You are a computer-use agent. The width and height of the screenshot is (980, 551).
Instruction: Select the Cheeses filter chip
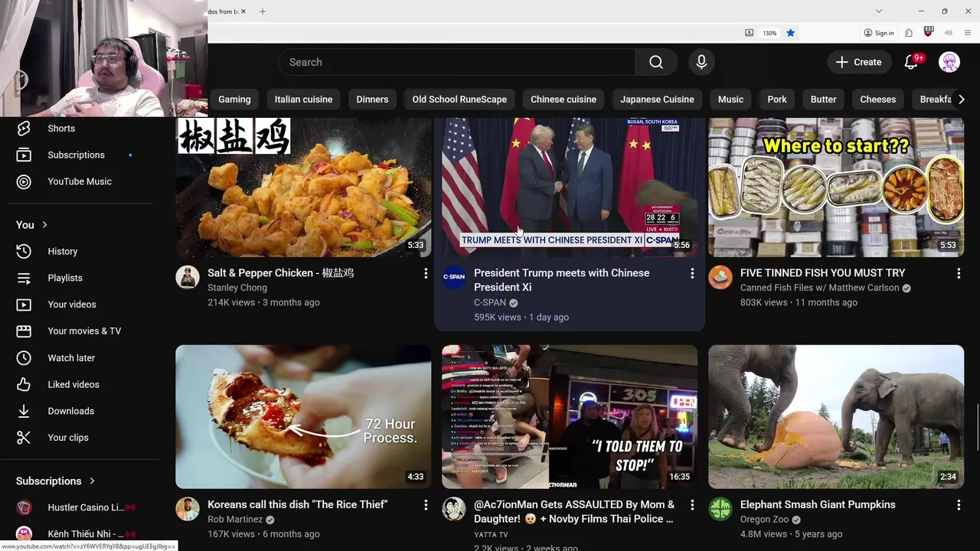(878, 99)
